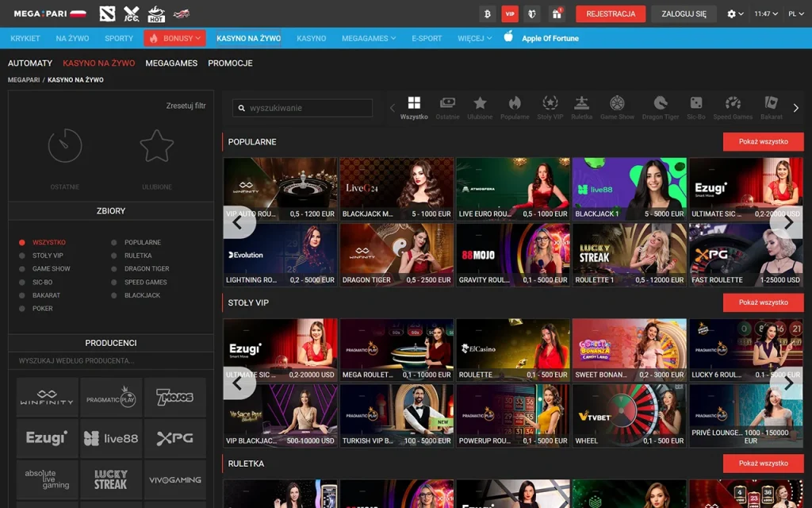
Task: Show next categories with right chevron
Action: pyautogui.click(x=796, y=108)
